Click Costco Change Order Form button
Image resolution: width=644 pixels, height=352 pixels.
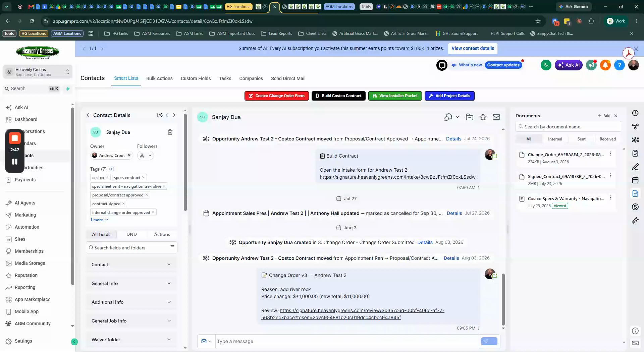[x=277, y=96]
